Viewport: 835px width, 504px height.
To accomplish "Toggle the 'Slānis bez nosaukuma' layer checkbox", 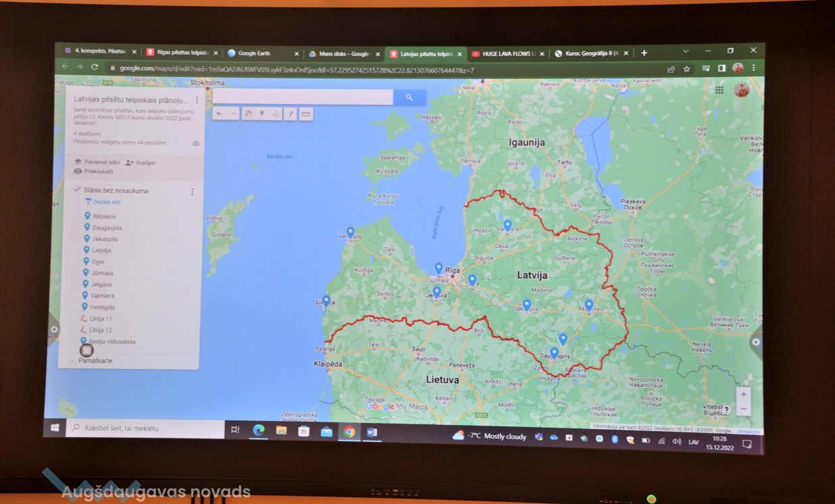I will click(x=77, y=191).
